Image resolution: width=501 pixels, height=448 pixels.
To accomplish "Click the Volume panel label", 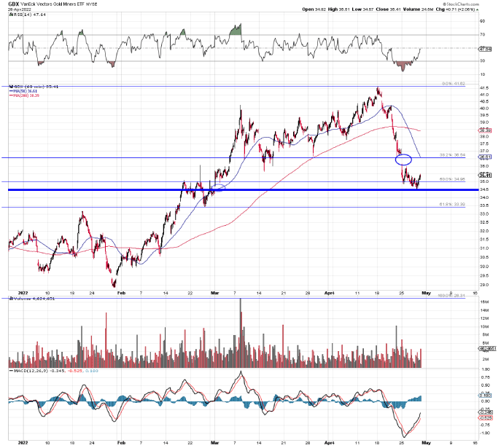I will [x=22, y=299].
